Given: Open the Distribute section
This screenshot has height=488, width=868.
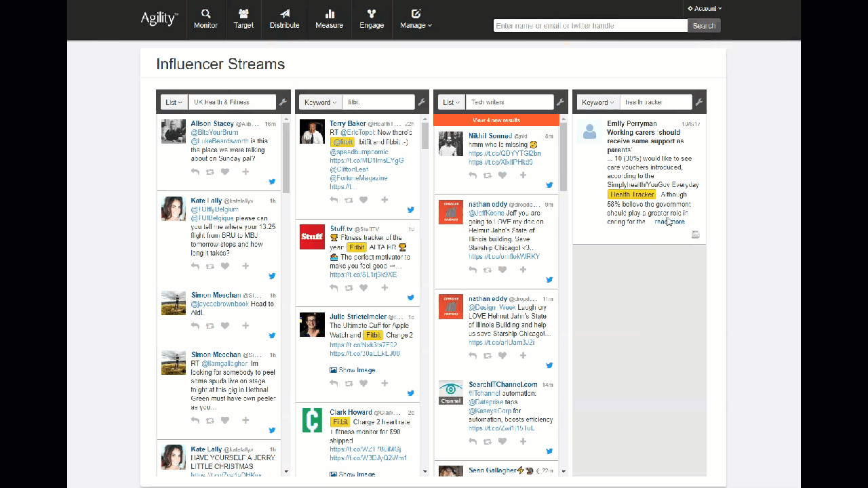Looking at the screenshot, I should [284, 19].
